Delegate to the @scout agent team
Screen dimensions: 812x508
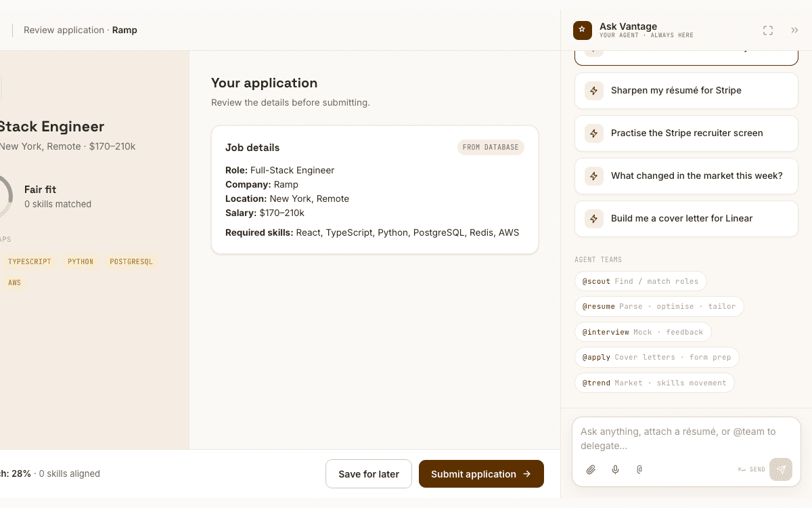click(641, 281)
